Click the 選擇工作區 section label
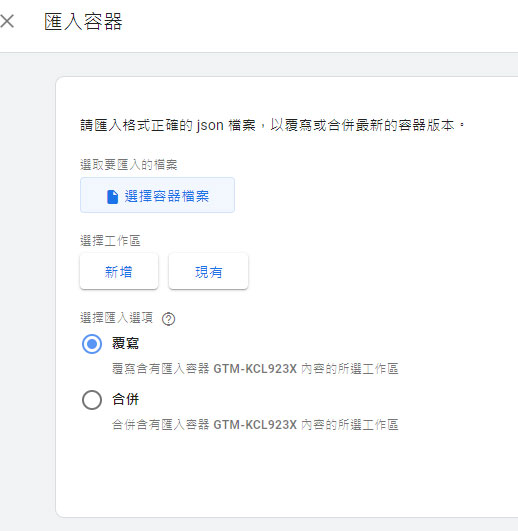 [x=110, y=241]
